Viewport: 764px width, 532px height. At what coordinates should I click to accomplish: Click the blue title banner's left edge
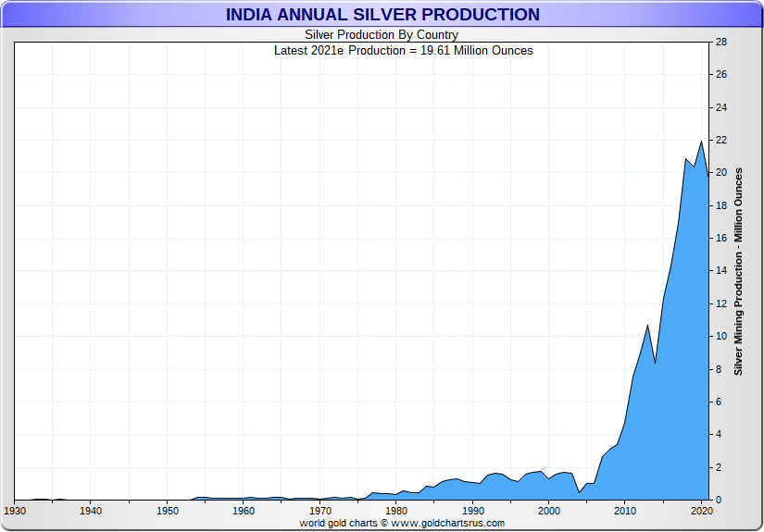pos(6,15)
